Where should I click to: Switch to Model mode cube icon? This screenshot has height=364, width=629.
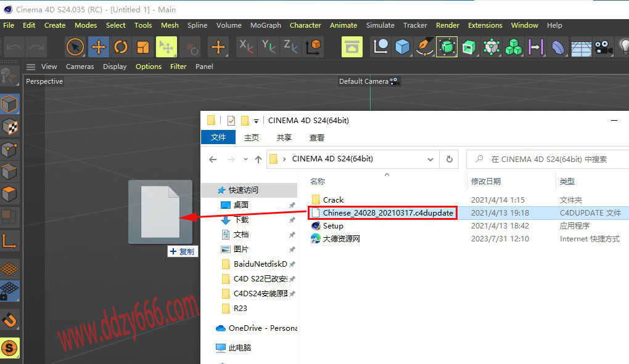click(10, 104)
